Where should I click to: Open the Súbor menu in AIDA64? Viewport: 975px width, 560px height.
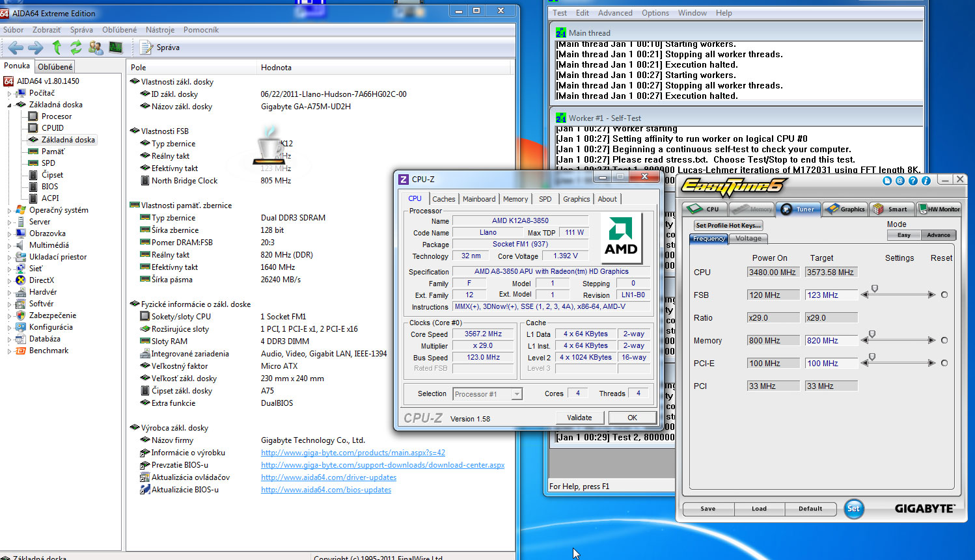pyautogui.click(x=13, y=30)
